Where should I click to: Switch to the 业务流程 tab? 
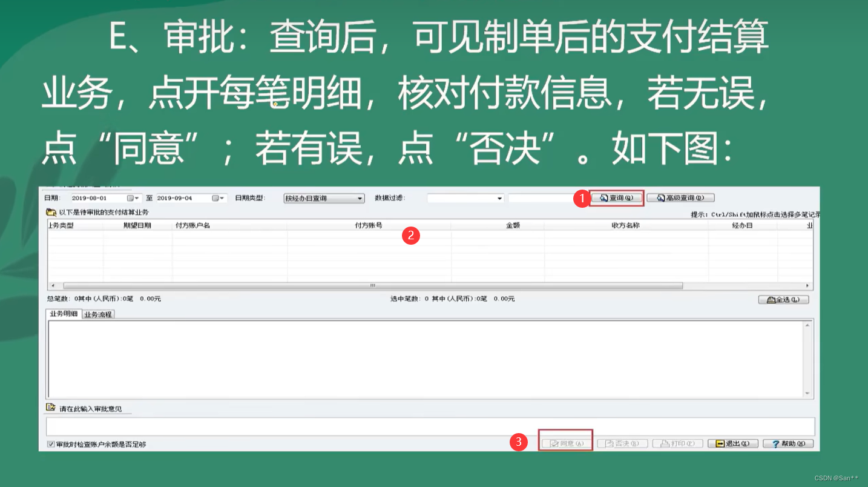click(98, 314)
